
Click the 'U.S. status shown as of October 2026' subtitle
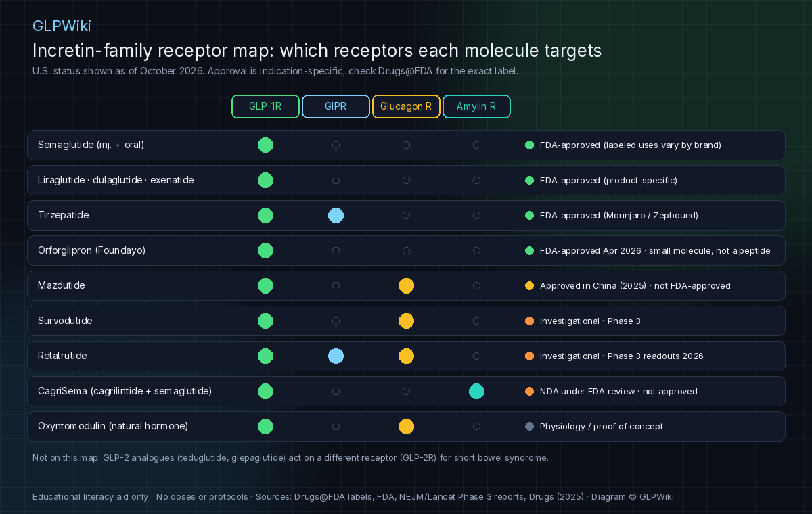[275, 70]
